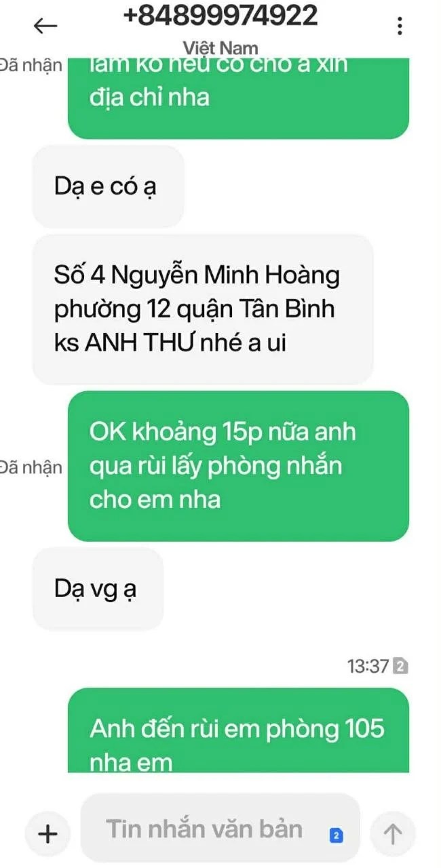Tap the Đã nhận status beside 'OK khoảng' message
The image size is (441, 868).
pyautogui.click(x=31, y=467)
